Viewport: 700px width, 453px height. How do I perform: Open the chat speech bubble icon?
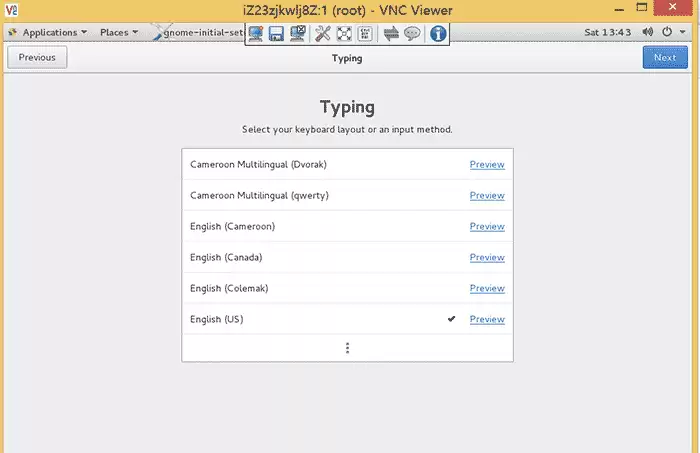[x=412, y=33]
